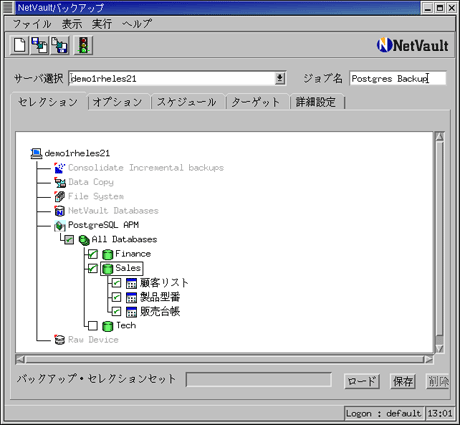The width and height of the screenshot is (460, 425).
Task: Uncheck the 販売台帳 table checkbox
Action: pyautogui.click(x=116, y=311)
